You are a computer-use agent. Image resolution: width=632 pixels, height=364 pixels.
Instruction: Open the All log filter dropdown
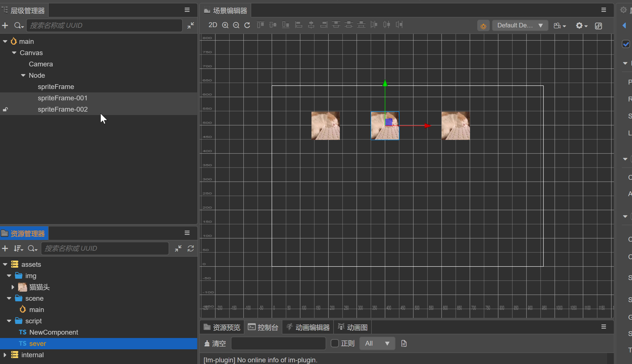click(x=377, y=343)
